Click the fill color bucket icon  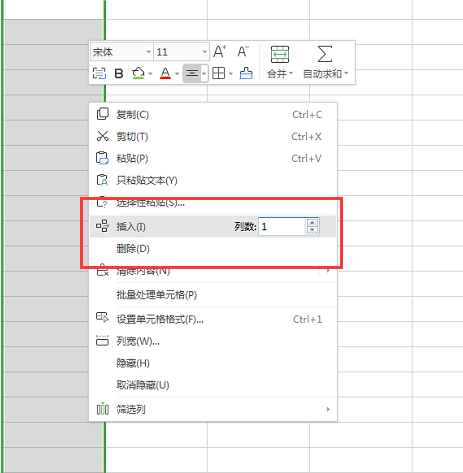(x=138, y=73)
